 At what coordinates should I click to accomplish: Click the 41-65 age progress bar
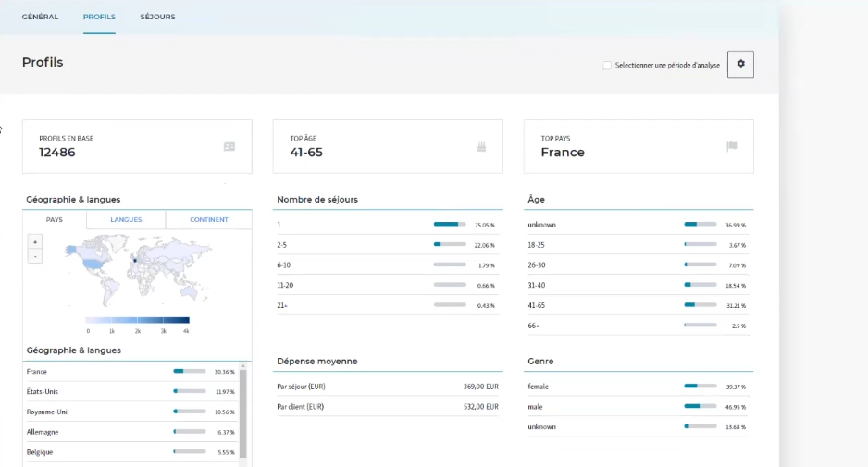point(700,304)
